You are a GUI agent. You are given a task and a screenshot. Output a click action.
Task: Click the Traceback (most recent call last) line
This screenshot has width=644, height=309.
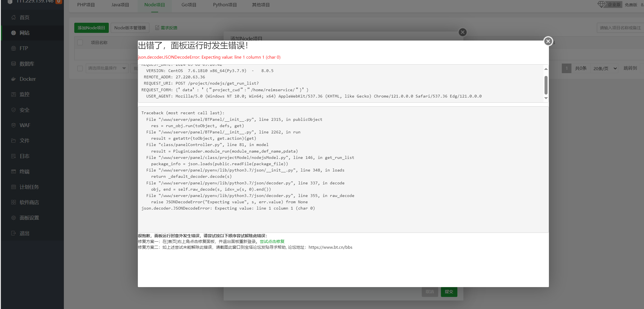(x=183, y=113)
